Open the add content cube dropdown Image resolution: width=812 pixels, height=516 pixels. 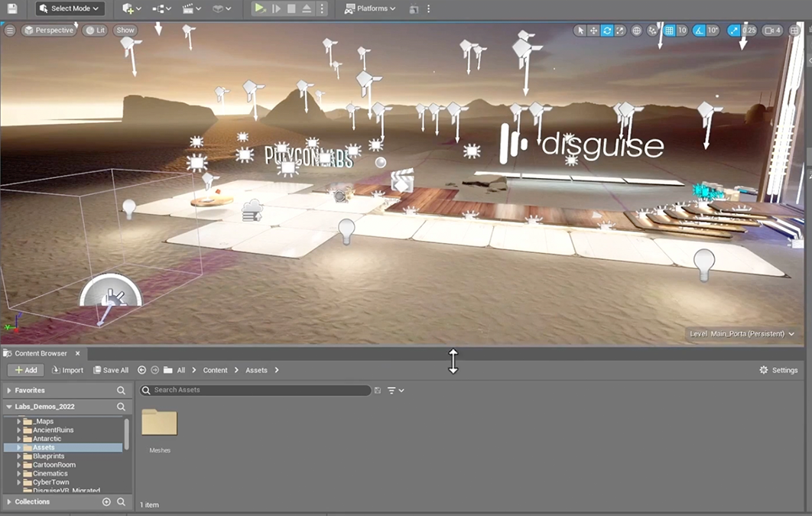[x=132, y=8]
